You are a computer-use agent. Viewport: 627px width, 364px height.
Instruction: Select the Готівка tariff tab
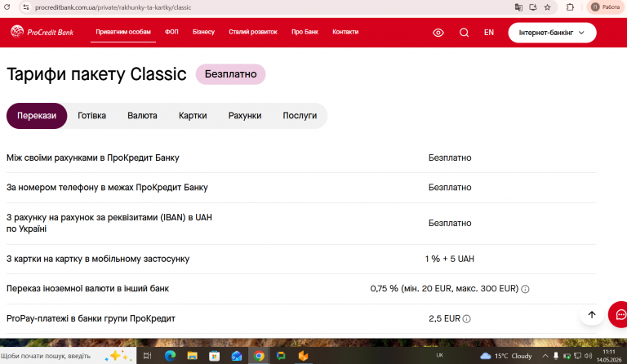[x=91, y=116]
